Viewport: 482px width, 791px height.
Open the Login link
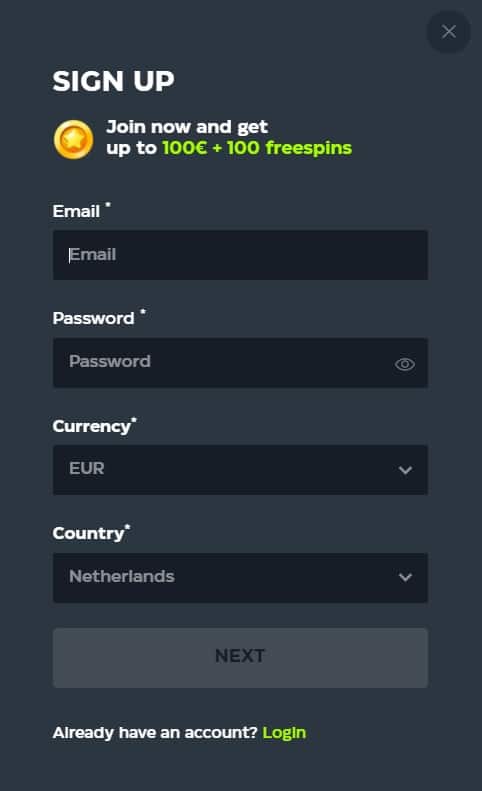pyautogui.click(x=284, y=732)
